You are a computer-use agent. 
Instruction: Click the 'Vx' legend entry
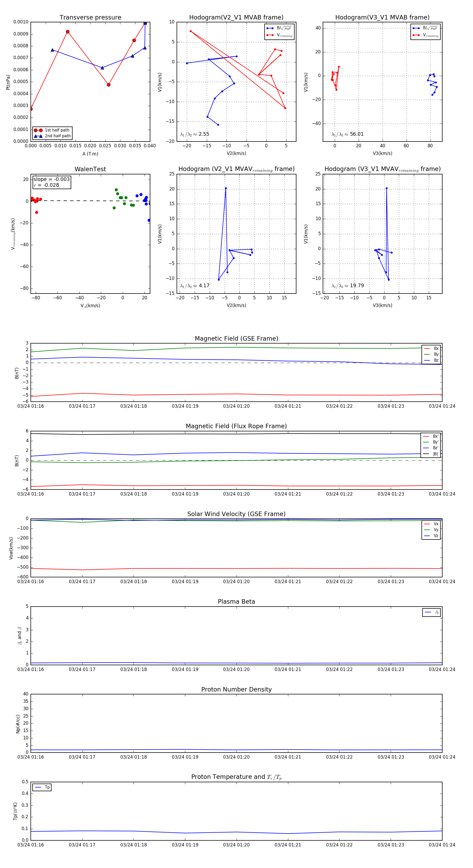click(x=431, y=524)
